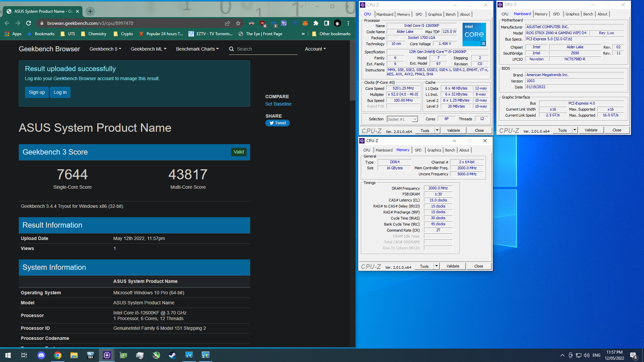
Task: Open the Extensions puzzle menu
Action: coord(316,23)
